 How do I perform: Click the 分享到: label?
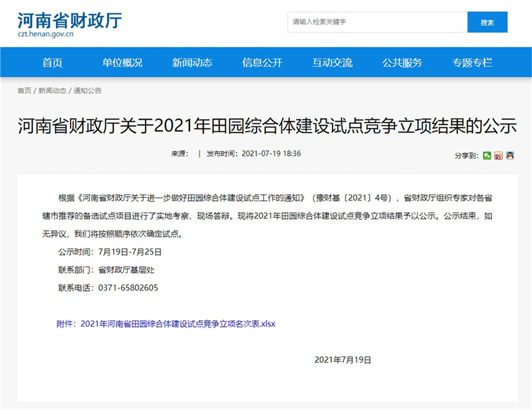[467, 156]
